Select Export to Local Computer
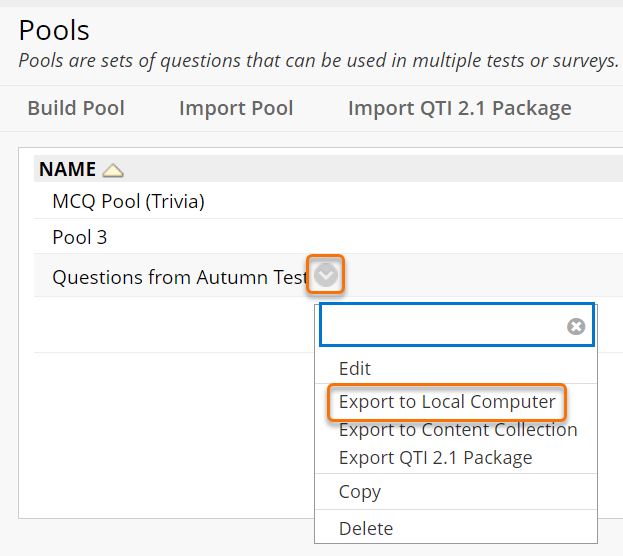Screen dimensions: 623x556 tap(447, 402)
